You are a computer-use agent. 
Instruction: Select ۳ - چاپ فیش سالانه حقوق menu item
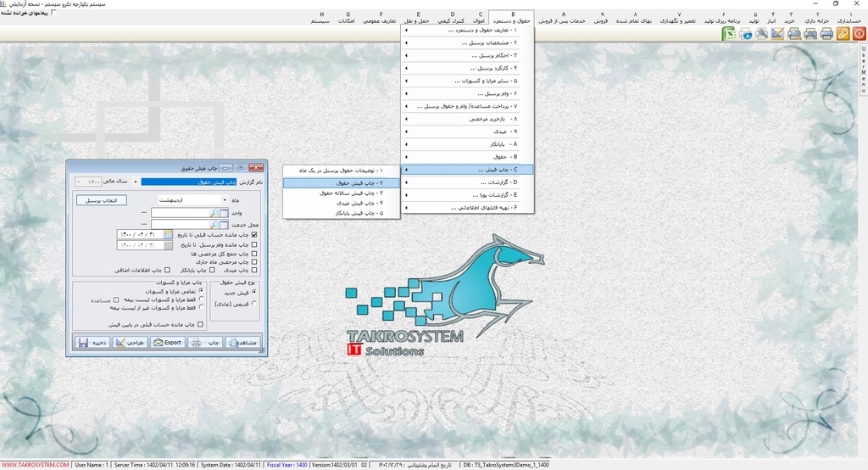pos(342,193)
